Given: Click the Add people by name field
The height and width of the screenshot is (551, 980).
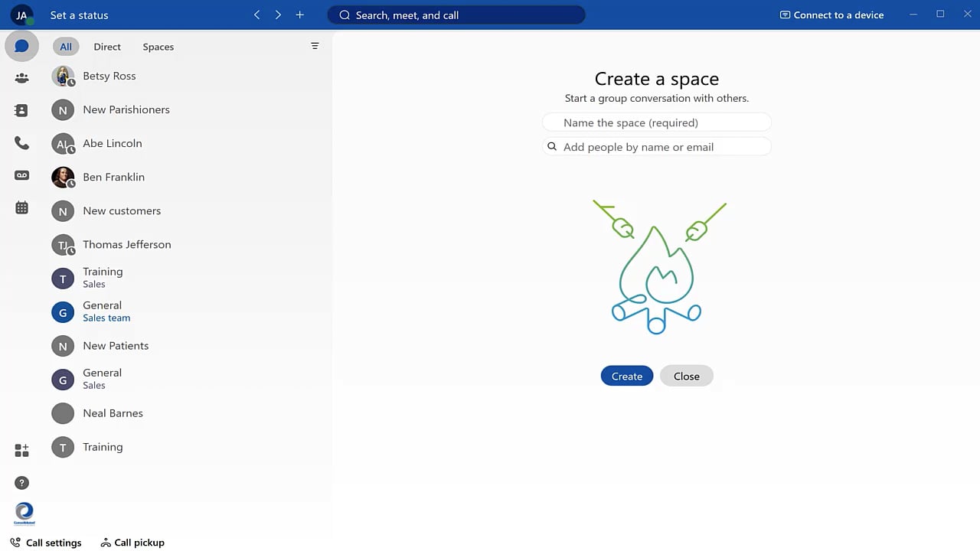Looking at the screenshot, I should click(x=656, y=147).
